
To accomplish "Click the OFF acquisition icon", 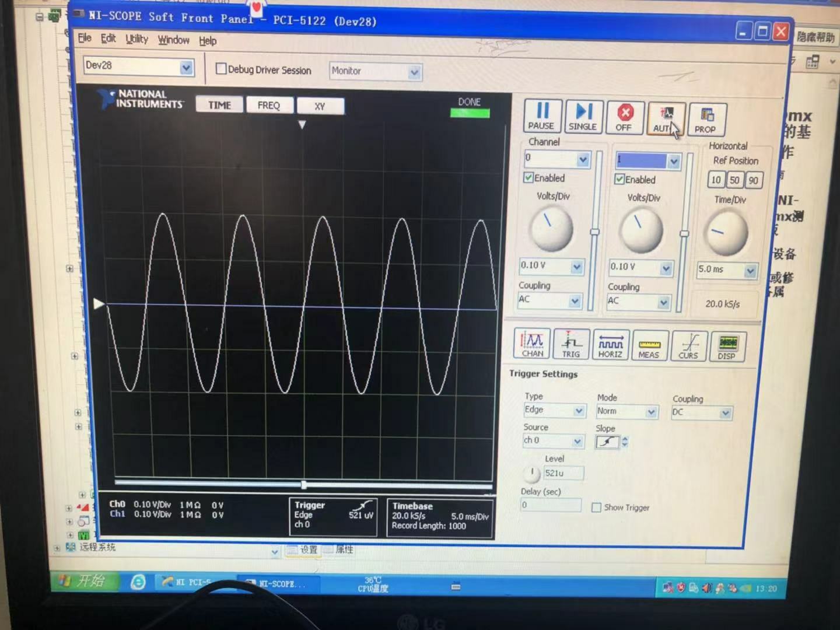I will (x=624, y=116).
